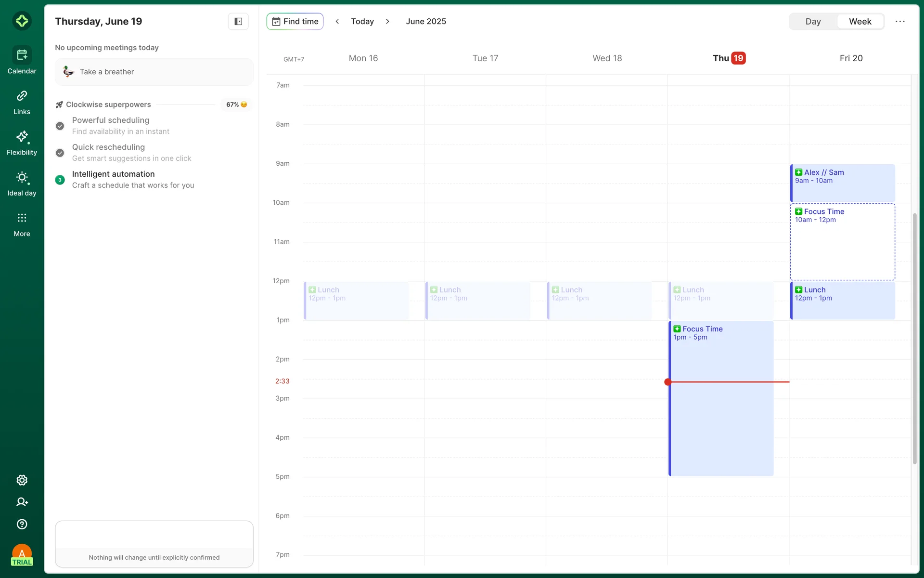Viewport: 924px width, 578px height.
Task: Open the help question mark icon
Action: [x=22, y=524]
